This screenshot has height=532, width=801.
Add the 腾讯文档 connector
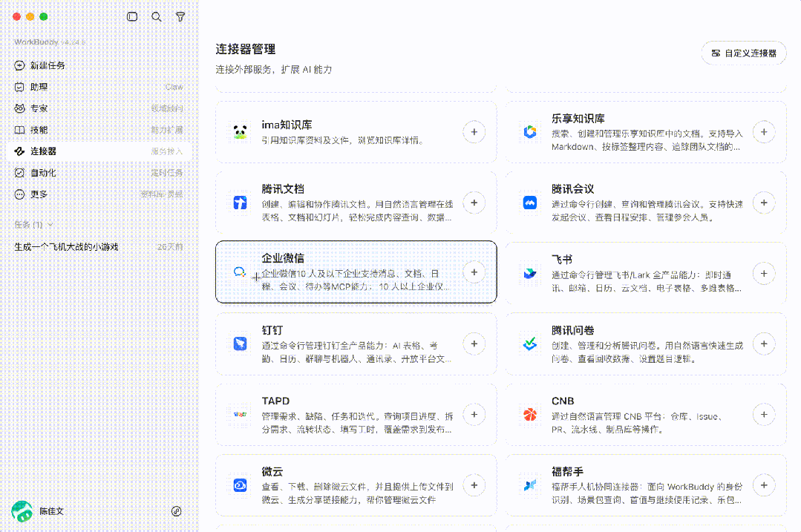tap(474, 203)
